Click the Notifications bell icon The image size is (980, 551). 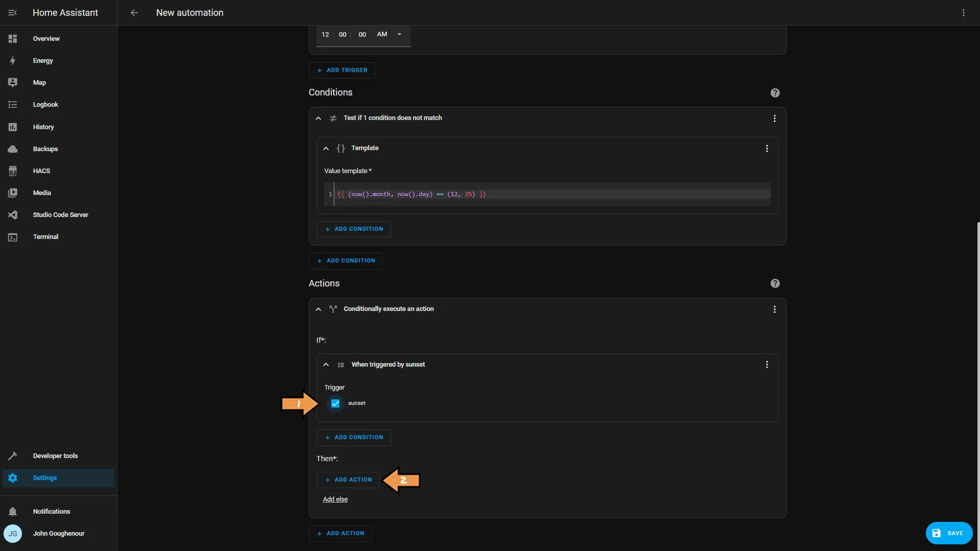tap(13, 512)
